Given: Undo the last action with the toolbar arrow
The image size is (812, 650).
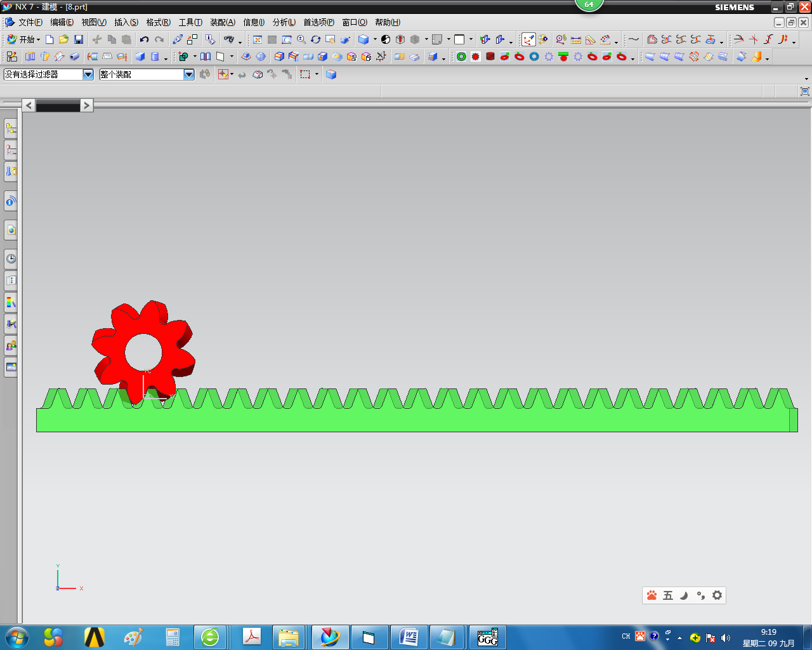Looking at the screenshot, I should pyautogui.click(x=145, y=39).
